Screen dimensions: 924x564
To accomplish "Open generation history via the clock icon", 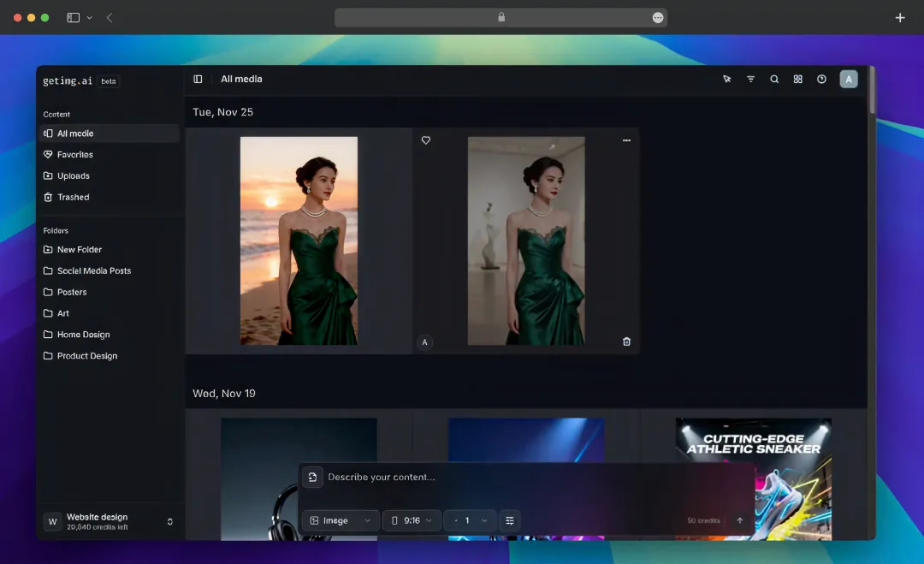I will [x=821, y=79].
